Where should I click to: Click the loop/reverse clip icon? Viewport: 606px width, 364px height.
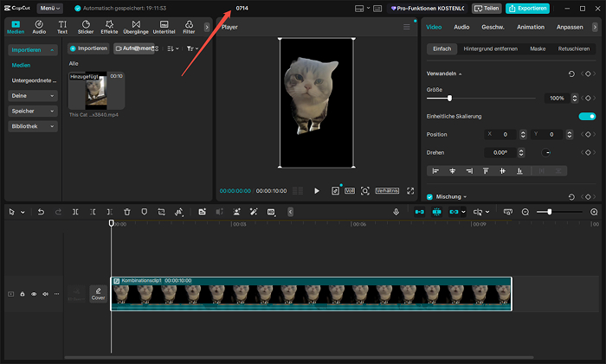pos(161,212)
